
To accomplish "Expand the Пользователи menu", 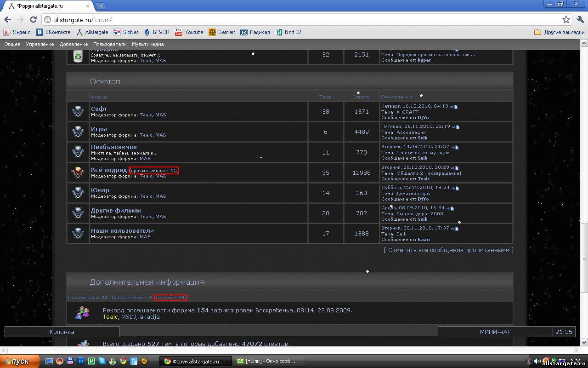I will tap(110, 44).
